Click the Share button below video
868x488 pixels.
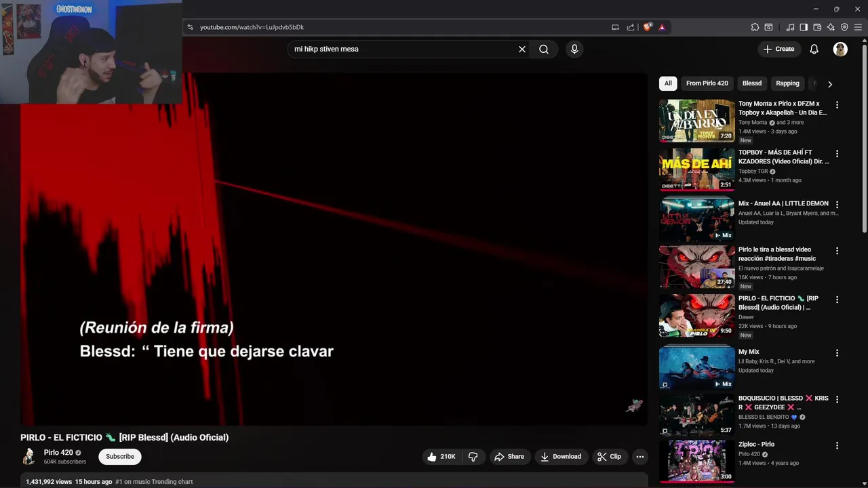point(509,456)
